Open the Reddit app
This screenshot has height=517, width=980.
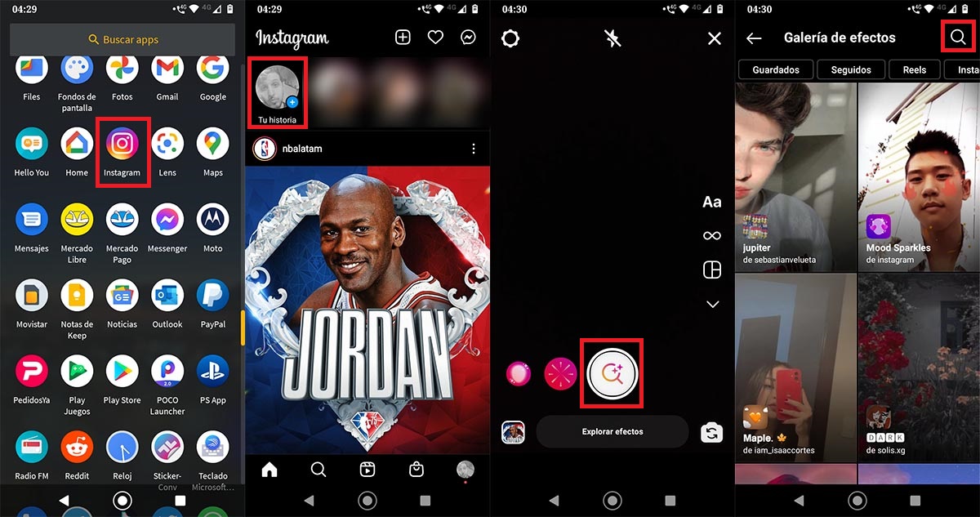tap(77, 447)
